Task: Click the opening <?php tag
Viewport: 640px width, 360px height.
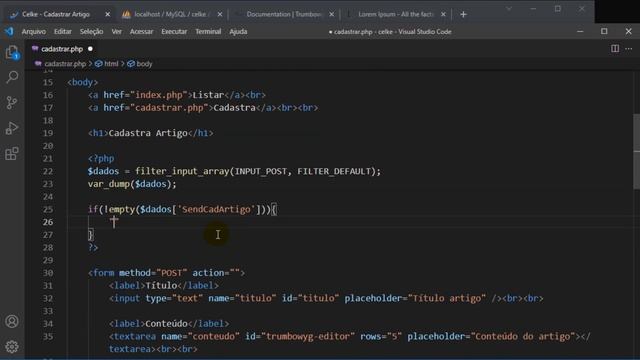Action: click(101, 158)
